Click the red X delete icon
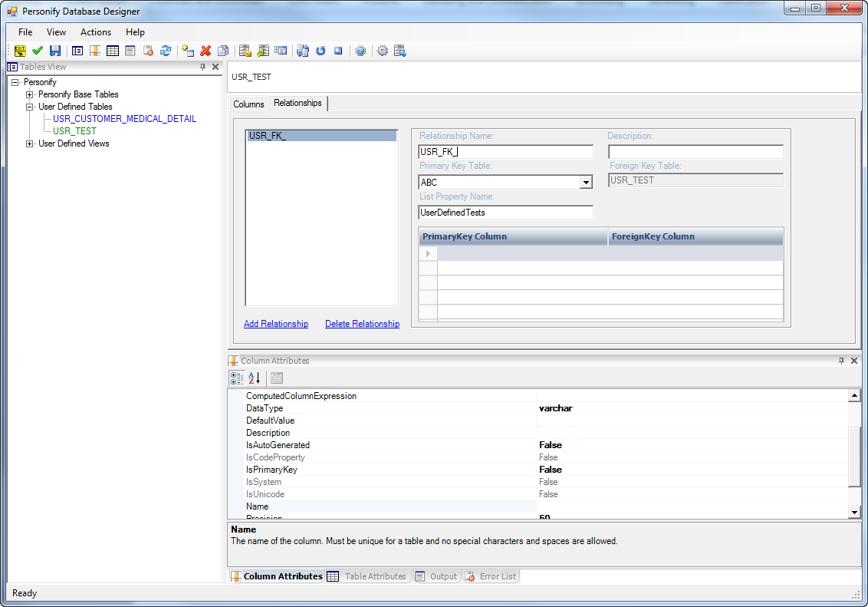Viewport: 868px width, 607px height. coord(205,51)
